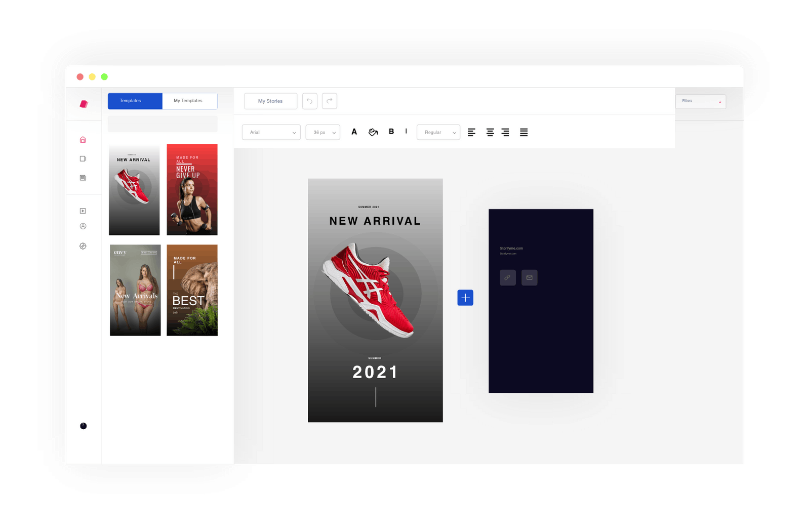The width and height of the screenshot is (810, 532).
Task: Select the email icon on dark story preview
Action: click(529, 277)
